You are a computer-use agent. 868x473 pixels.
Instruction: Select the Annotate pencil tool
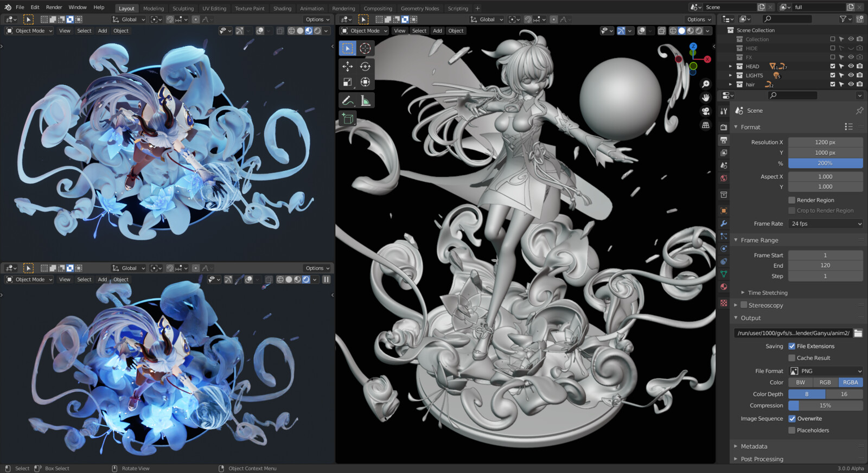pos(348,100)
